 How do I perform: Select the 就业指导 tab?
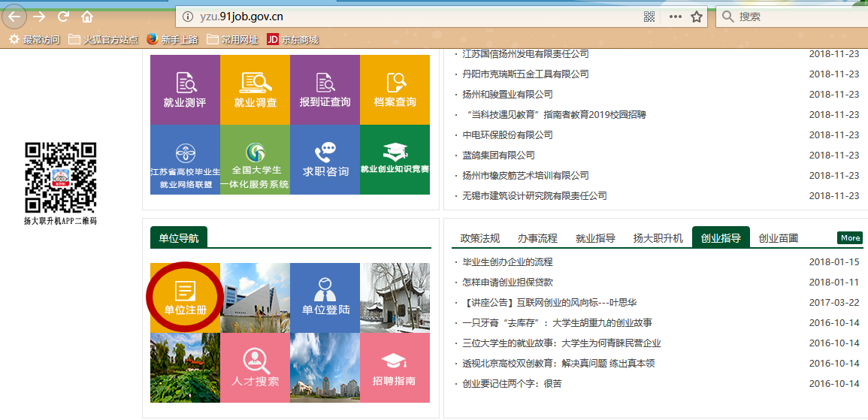[x=595, y=238]
